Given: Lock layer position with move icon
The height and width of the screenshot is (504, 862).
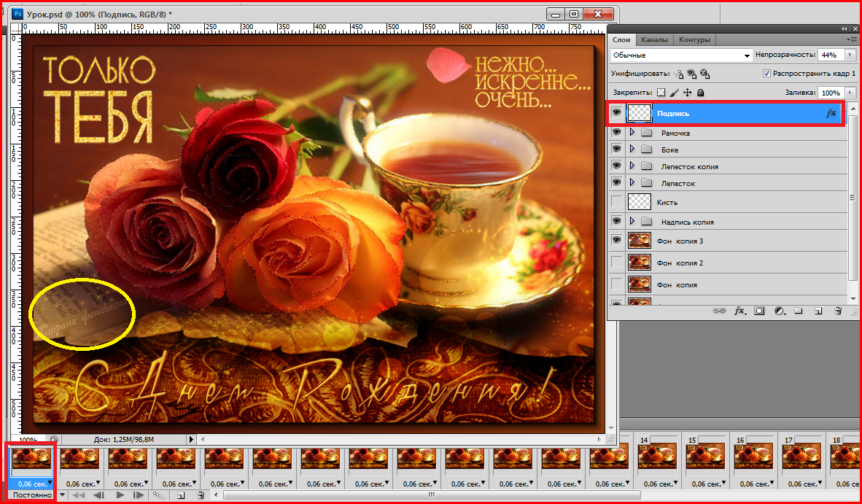Looking at the screenshot, I should (687, 93).
